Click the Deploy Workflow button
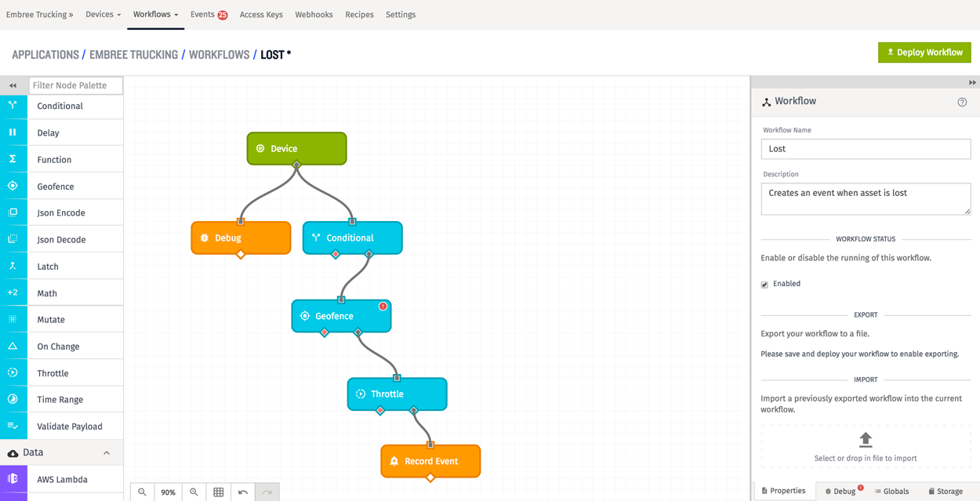Image resolution: width=980 pixels, height=501 pixels. tap(924, 52)
